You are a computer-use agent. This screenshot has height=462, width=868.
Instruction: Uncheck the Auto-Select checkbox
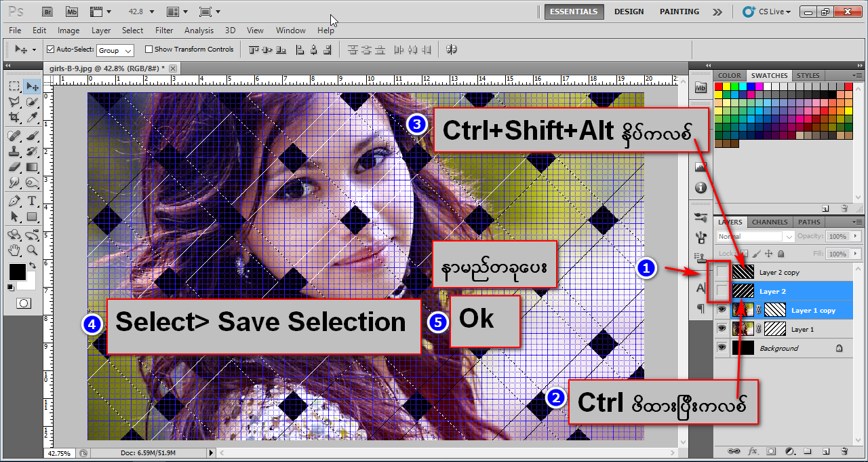[x=50, y=50]
